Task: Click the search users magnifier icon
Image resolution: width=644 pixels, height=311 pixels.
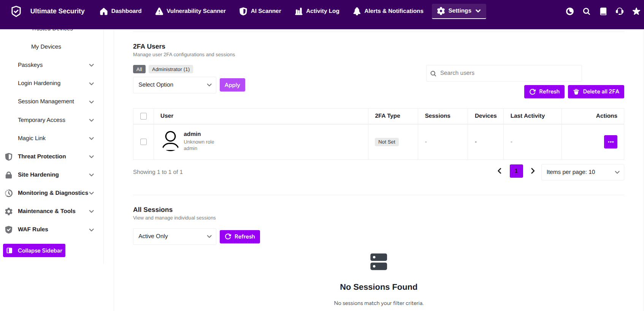Action: 433,73
